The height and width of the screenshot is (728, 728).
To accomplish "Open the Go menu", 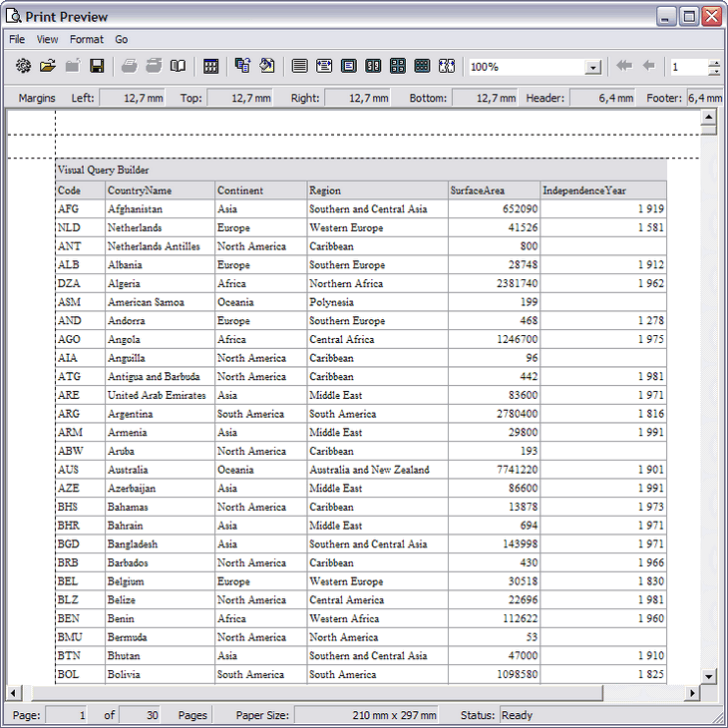I will tap(121, 40).
